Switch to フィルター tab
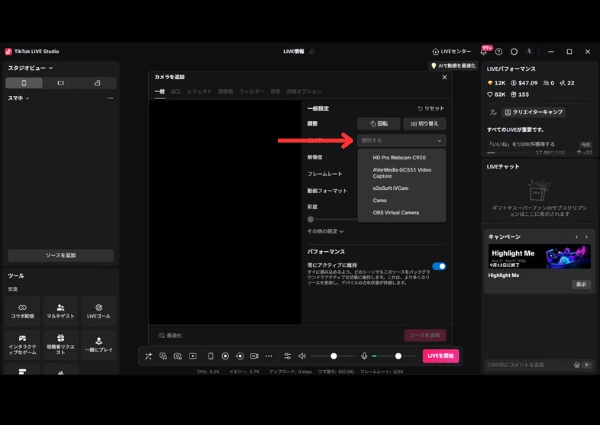 point(251,91)
